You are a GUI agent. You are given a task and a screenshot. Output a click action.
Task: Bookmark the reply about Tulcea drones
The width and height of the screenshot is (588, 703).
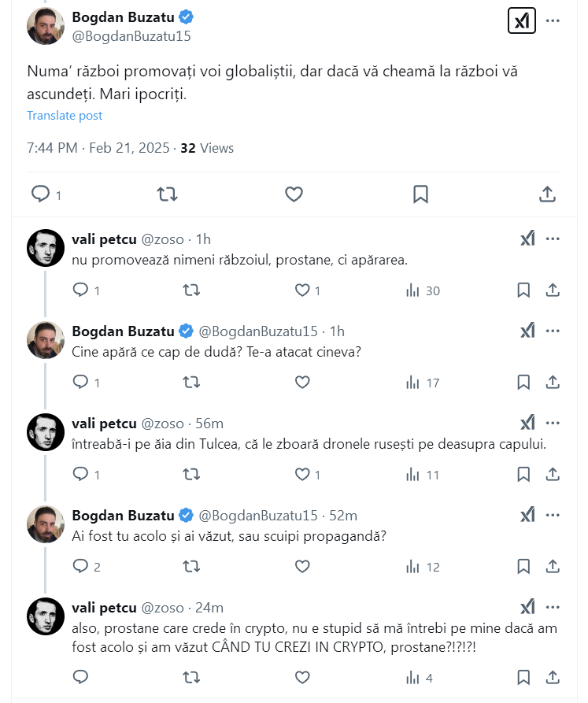point(523,475)
